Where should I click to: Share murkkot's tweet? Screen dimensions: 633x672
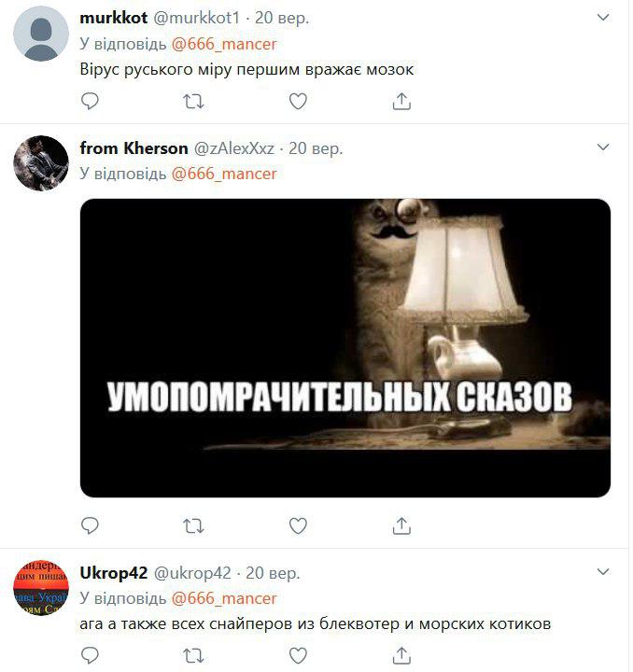(401, 102)
